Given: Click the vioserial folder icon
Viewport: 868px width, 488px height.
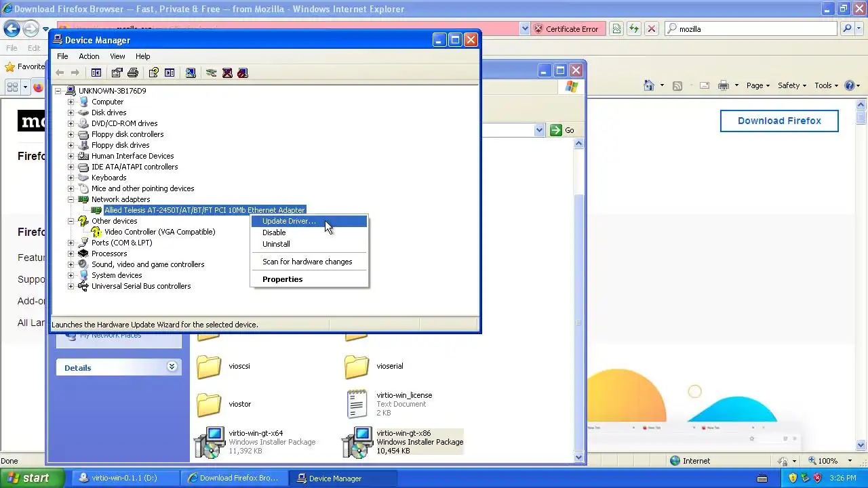Looking at the screenshot, I should coord(357,367).
